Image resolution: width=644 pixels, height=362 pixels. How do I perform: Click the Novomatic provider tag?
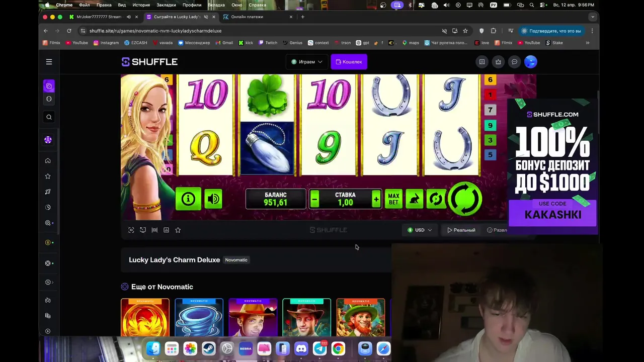click(236, 260)
